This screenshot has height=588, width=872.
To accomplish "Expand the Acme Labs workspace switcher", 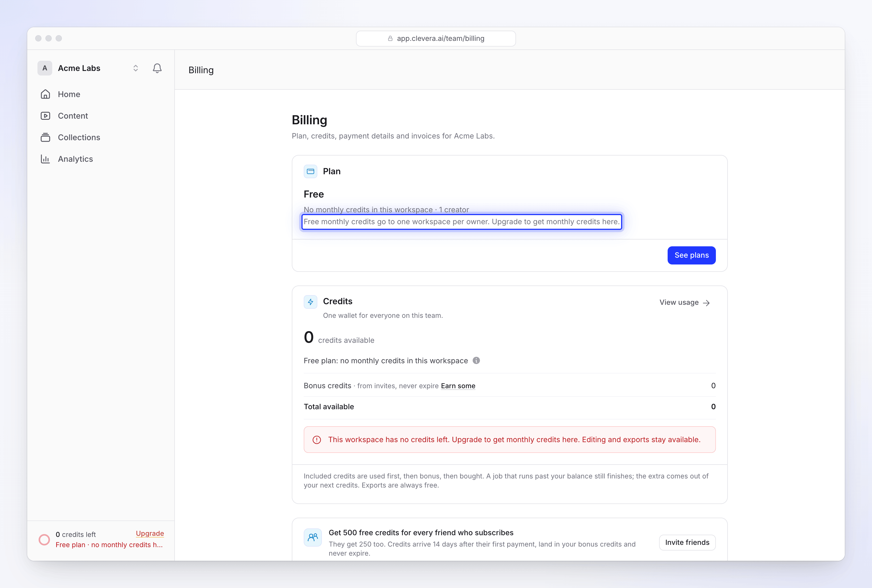I will (x=136, y=68).
